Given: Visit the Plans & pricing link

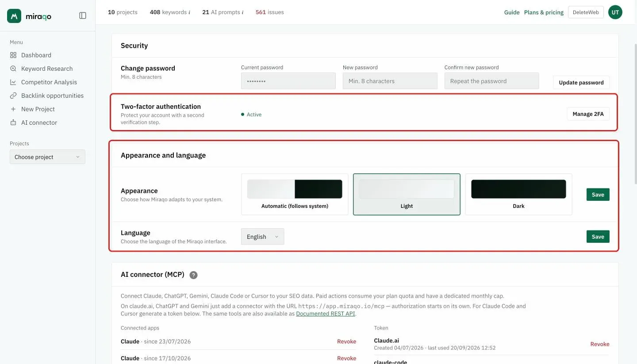Looking at the screenshot, I should pos(544,12).
